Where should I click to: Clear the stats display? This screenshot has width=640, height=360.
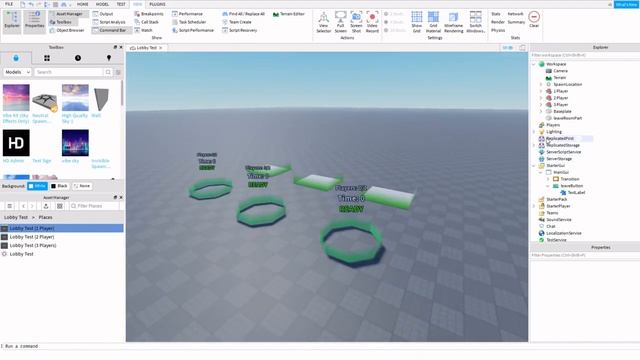click(534, 19)
